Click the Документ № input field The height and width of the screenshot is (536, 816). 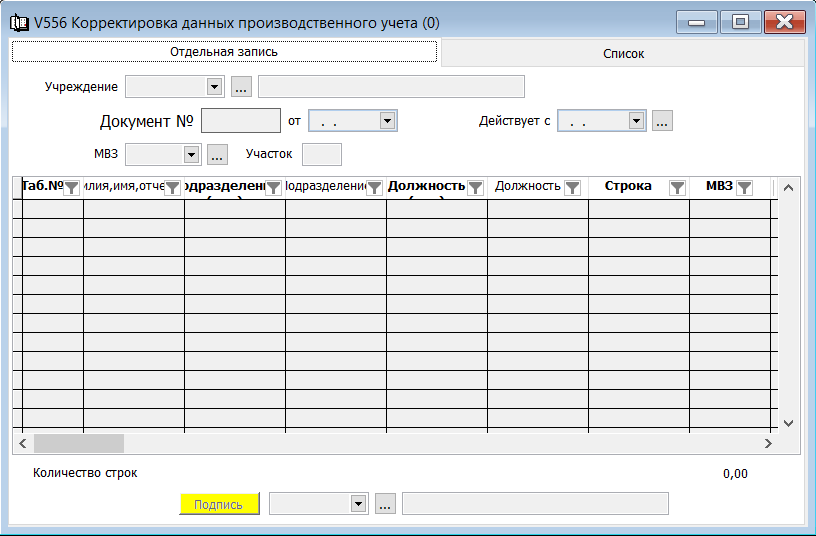point(241,121)
